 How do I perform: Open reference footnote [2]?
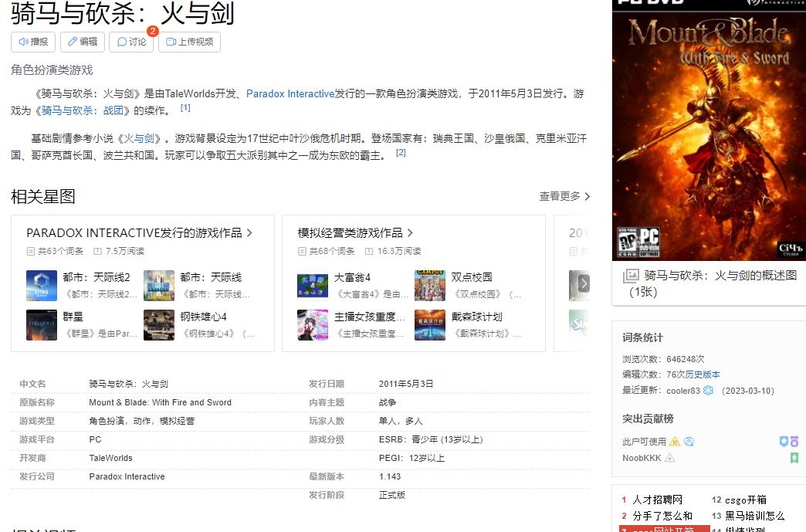click(401, 153)
